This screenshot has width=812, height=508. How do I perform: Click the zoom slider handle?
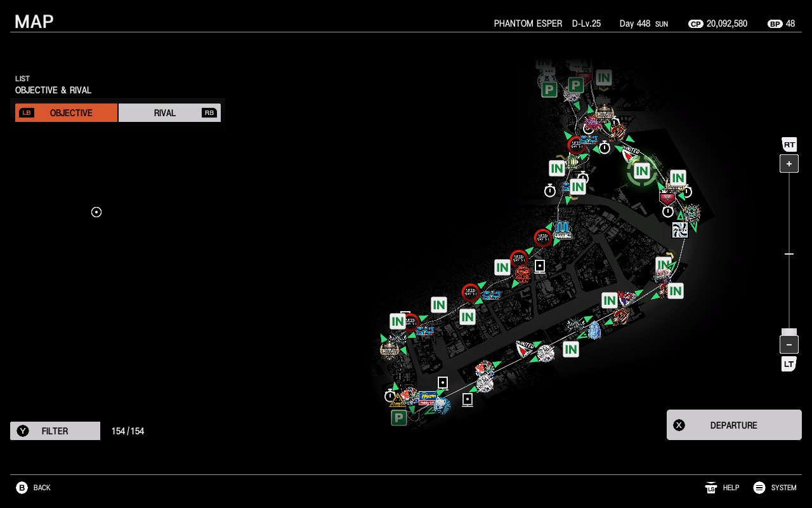pos(789,332)
